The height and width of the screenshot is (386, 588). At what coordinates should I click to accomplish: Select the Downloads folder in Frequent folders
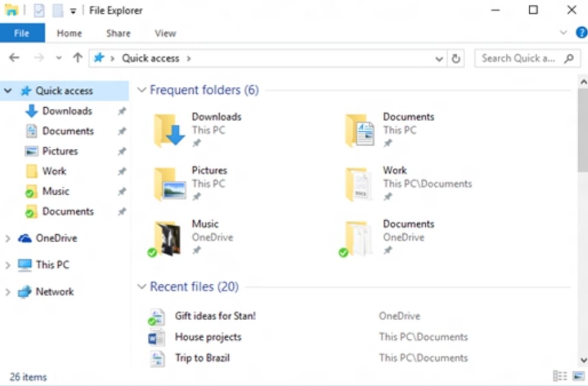(x=197, y=129)
